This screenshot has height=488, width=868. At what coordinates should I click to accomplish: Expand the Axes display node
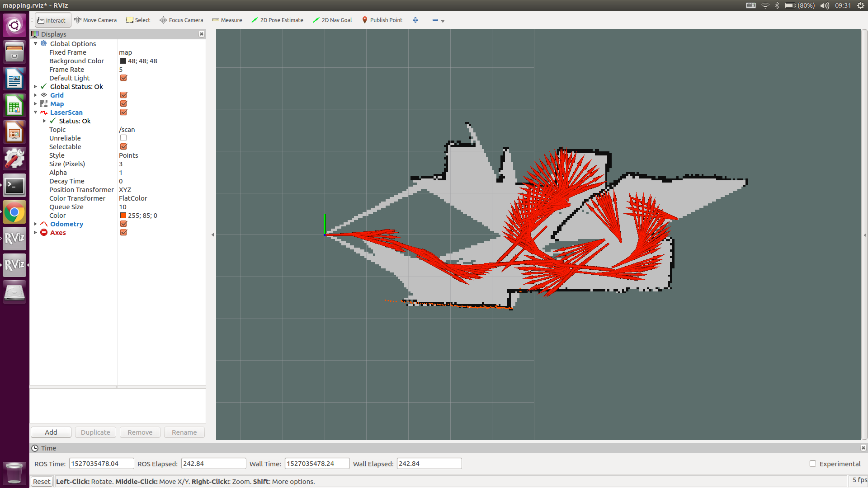tap(36, 232)
